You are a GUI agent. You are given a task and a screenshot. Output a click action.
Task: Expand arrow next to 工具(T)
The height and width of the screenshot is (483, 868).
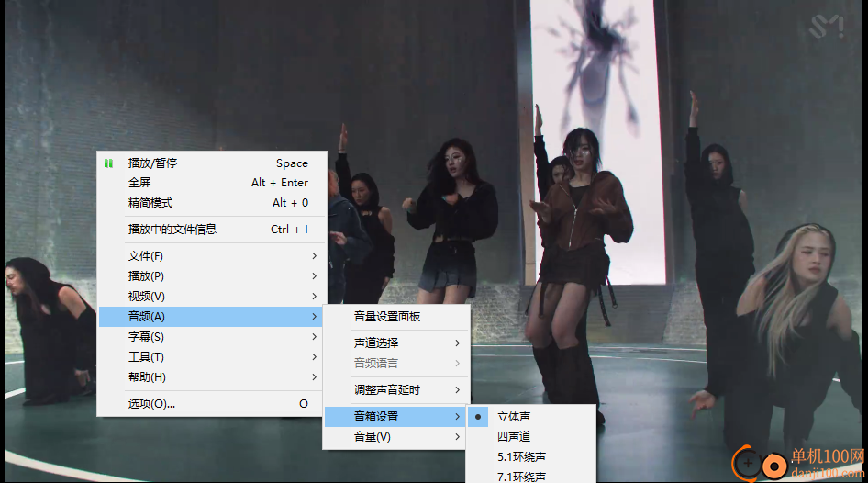(314, 356)
